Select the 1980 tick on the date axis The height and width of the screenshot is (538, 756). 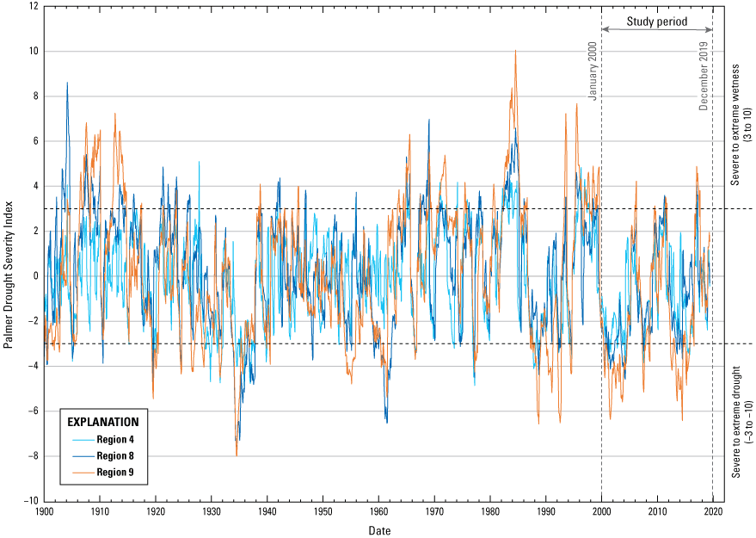490,511
